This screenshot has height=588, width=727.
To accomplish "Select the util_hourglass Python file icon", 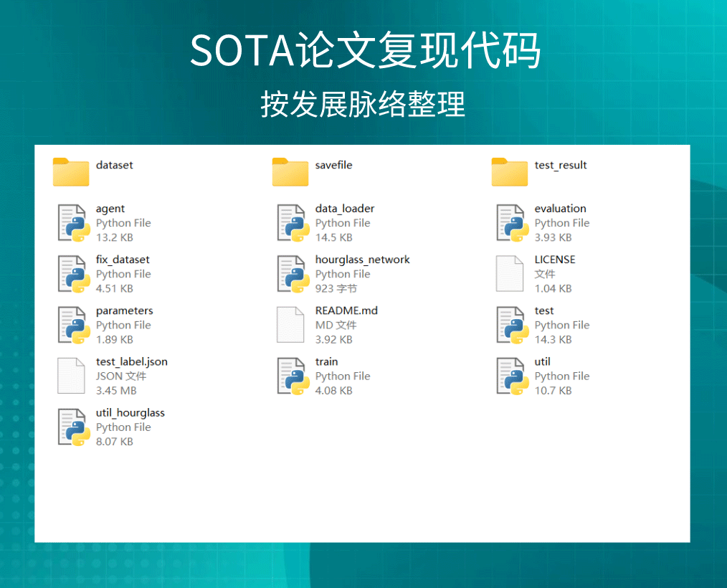I will pos(73,427).
